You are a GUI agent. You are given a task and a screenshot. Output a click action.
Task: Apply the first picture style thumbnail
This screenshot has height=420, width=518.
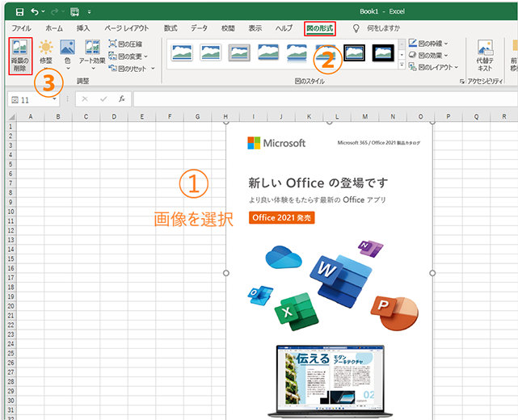tap(182, 52)
